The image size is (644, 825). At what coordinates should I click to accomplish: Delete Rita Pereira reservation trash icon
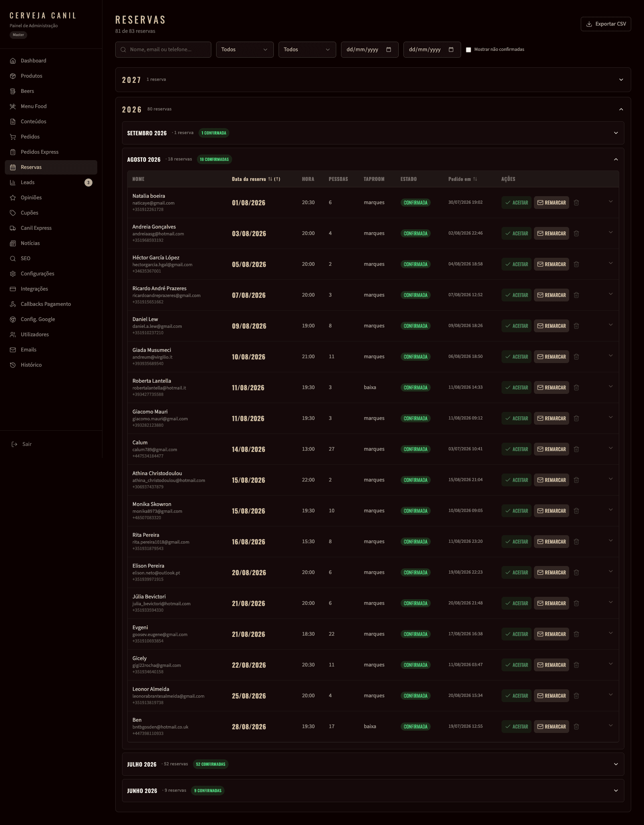[x=576, y=542]
